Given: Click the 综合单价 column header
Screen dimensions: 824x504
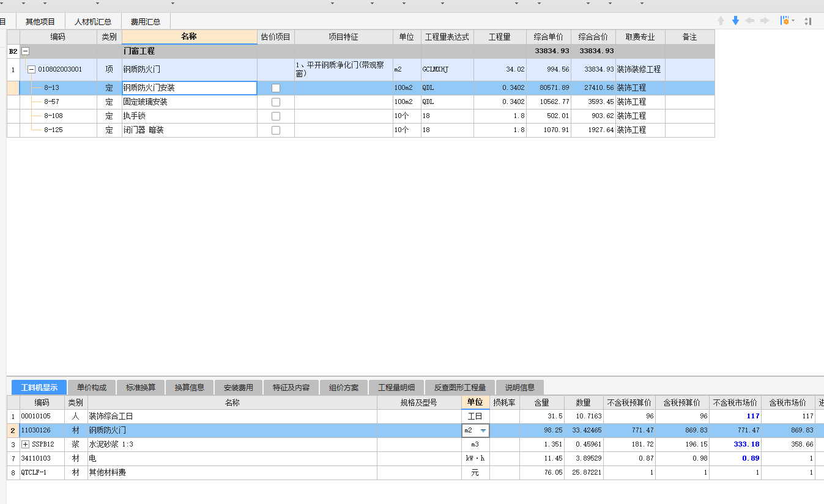Looking at the screenshot, I should (x=549, y=37).
